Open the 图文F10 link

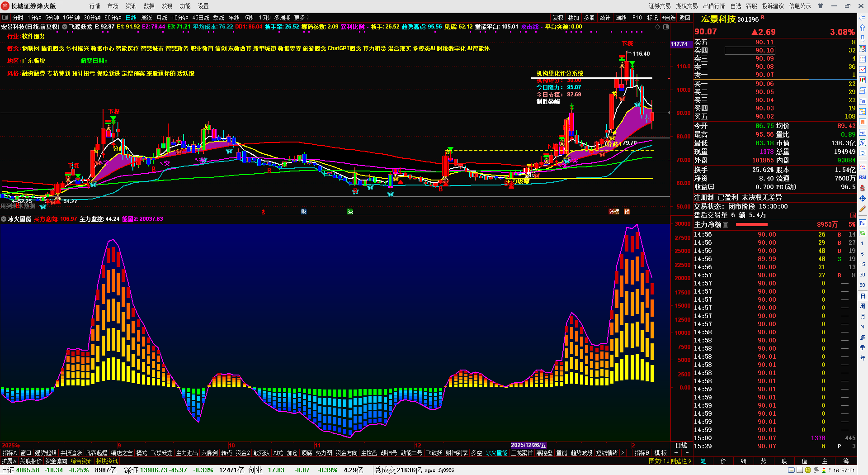click(x=659, y=461)
